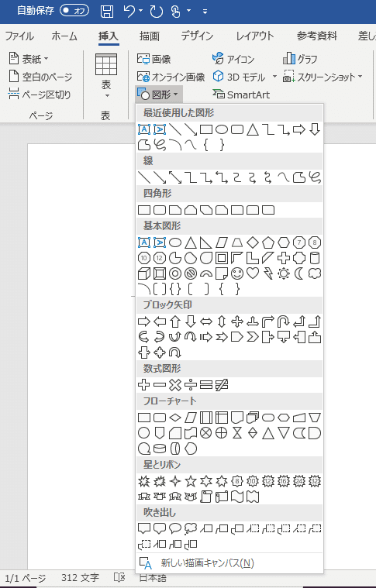Viewport: 376px width, 588px height.
Task: Select the 5-point star shape
Action: tap(191, 481)
